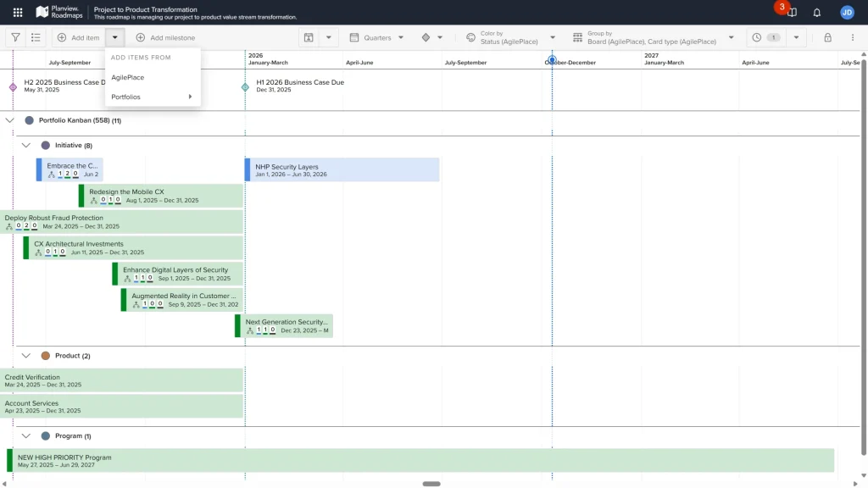Open Group by Board dropdown
868x488 pixels.
(x=654, y=37)
